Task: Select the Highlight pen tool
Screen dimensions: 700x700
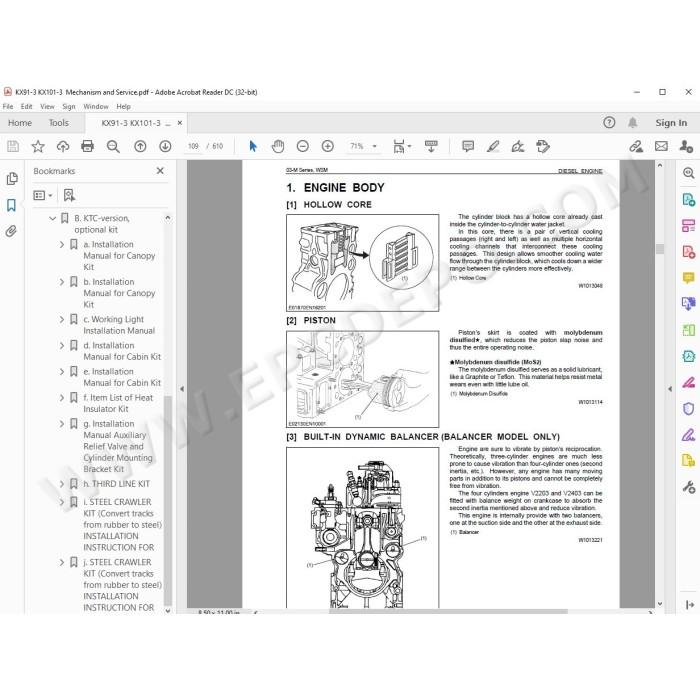Action: point(493,146)
